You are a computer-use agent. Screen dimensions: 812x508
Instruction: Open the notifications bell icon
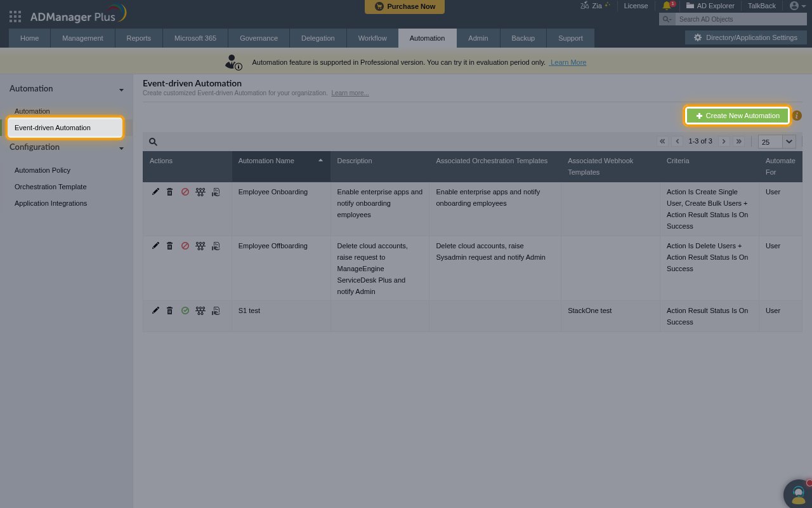tap(667, 6)
